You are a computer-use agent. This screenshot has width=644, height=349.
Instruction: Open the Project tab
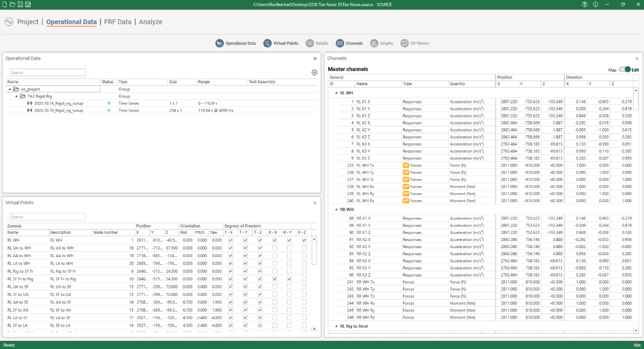tap(28, 22)
